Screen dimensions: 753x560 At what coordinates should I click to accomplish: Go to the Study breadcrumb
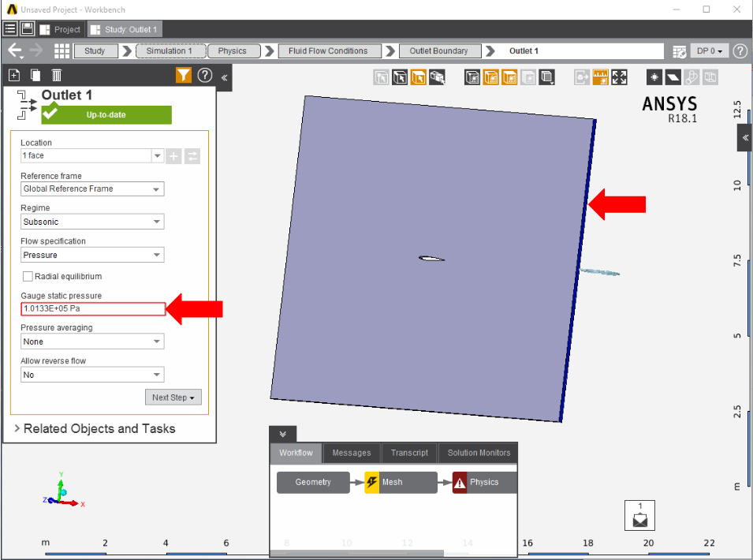pyautogui.click(x=95, y=51)
